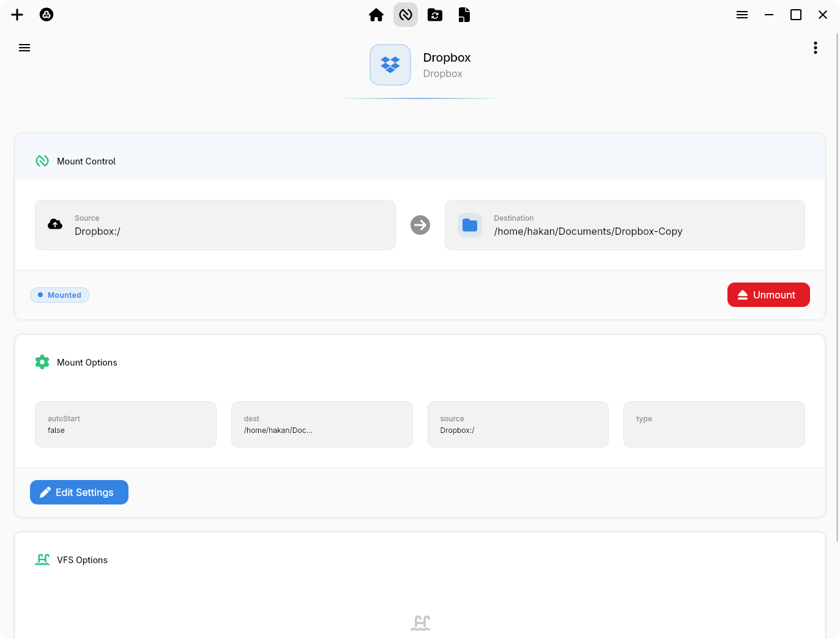Click the Mount Options gear icon

42,362
